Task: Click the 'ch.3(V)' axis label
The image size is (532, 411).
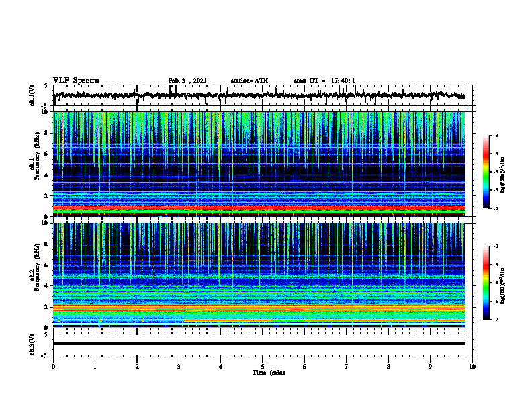Action: 32,345
